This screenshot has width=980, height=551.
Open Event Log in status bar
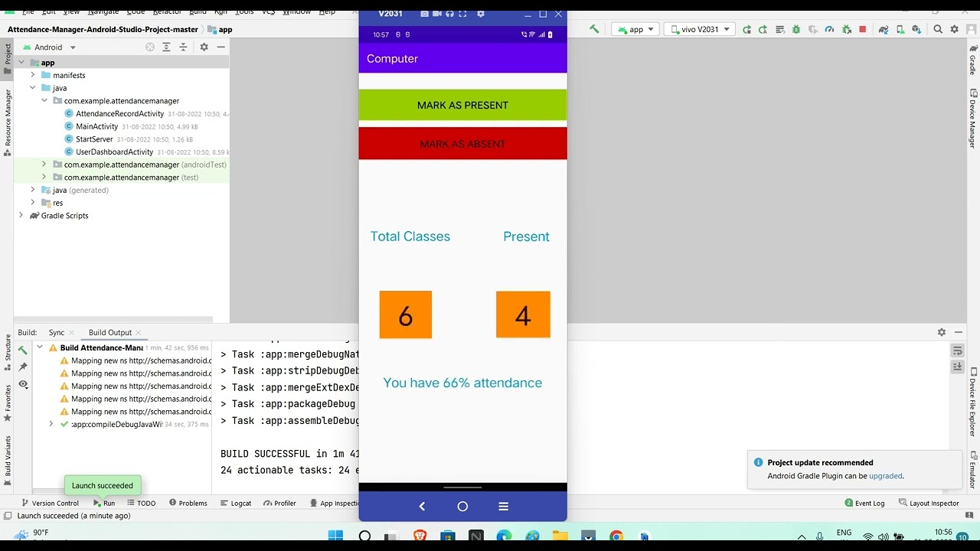coord(864,503)
